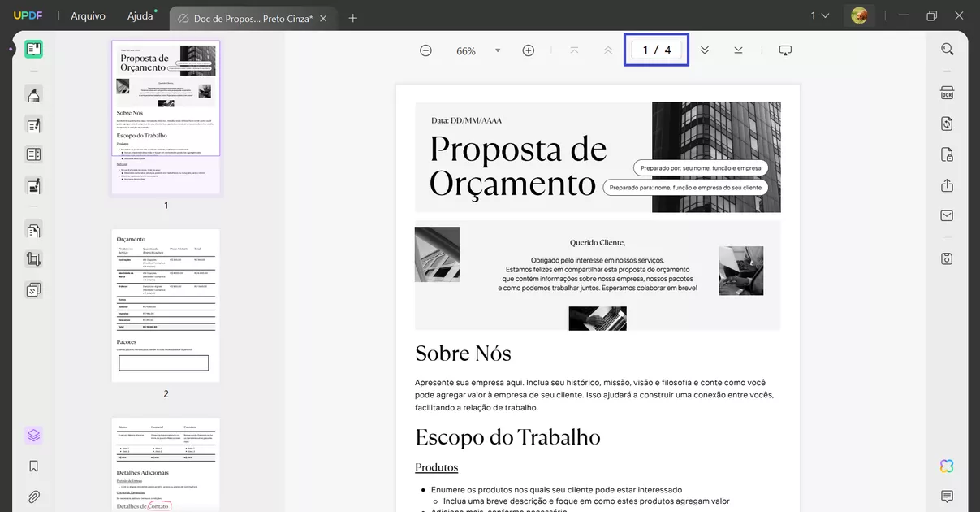The width and height of the screenshot is (980, 512).
Task: Zoom in with the plus button
Action: point(528,50)
